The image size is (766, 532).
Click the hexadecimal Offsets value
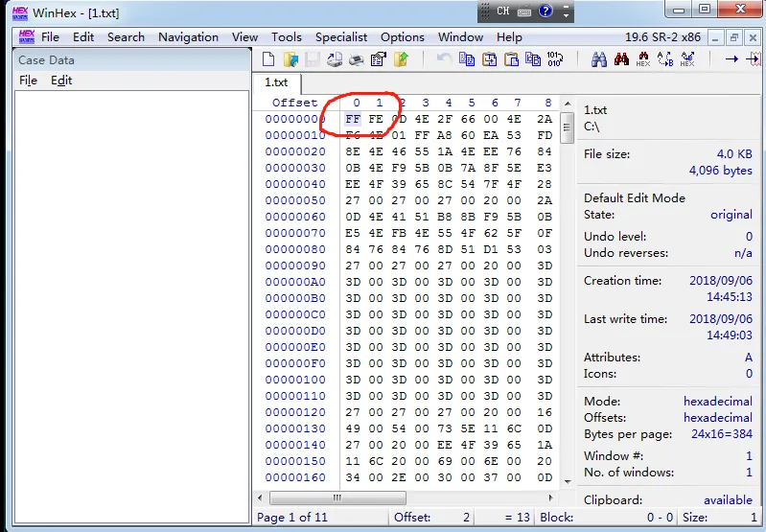tap(718, 418)
